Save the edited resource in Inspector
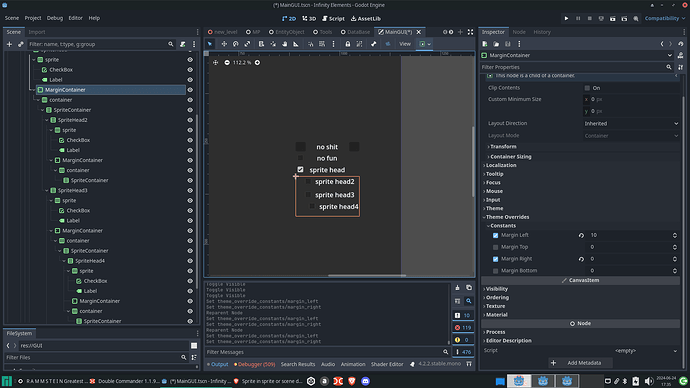Screen dimensions: 690x388 tap(508, 44)
